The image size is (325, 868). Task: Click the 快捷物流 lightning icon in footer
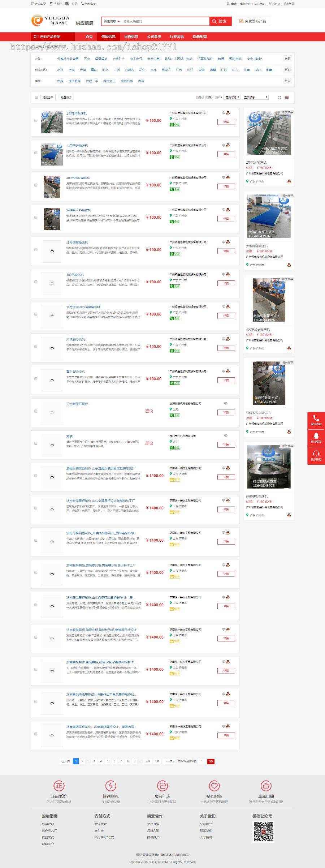click(x=110, y=786)
